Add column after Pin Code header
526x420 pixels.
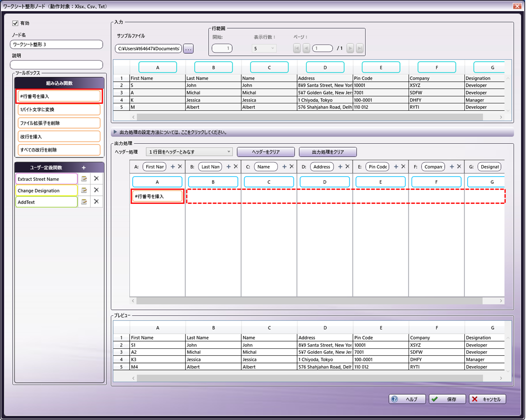click(x=396, y=167)
